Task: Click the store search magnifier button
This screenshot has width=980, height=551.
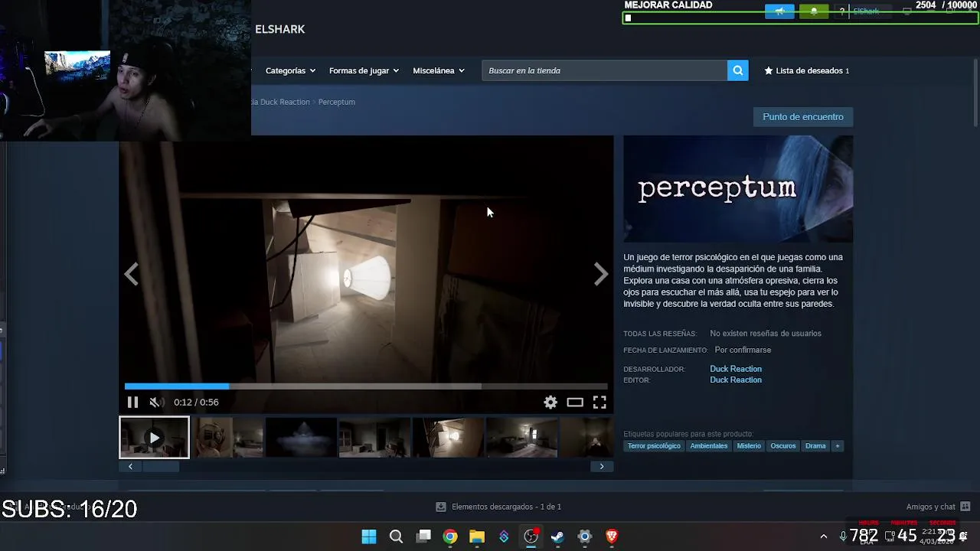Action: (x=738, y=70)
